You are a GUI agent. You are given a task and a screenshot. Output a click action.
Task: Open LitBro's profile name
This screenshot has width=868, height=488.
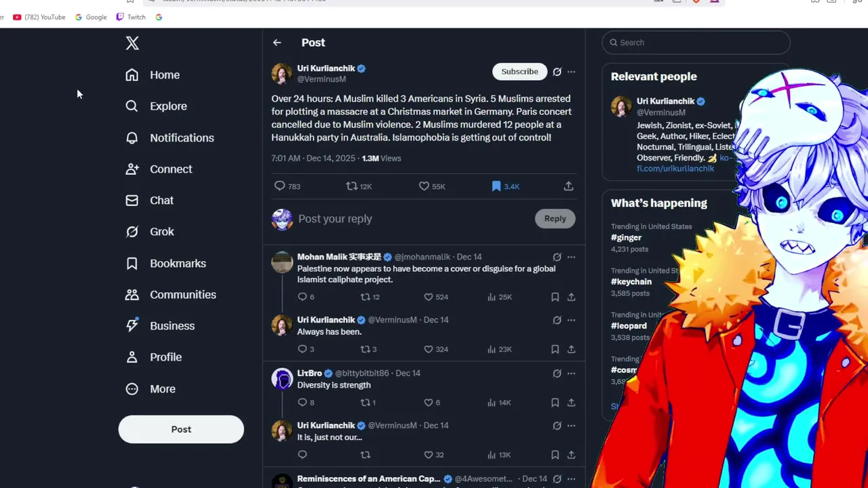(309, 373)
